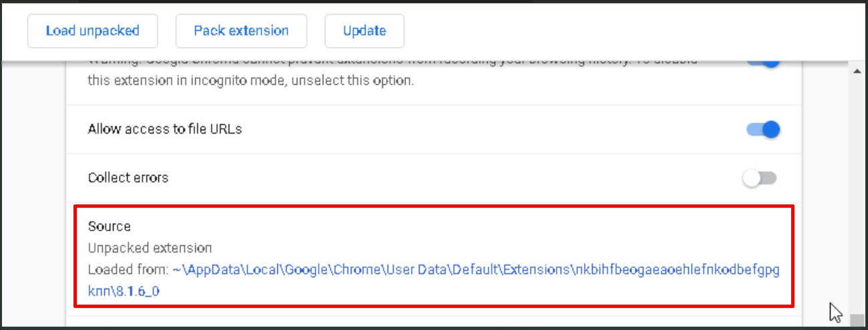Click the scrollbar up arrow

pos(856,71)
